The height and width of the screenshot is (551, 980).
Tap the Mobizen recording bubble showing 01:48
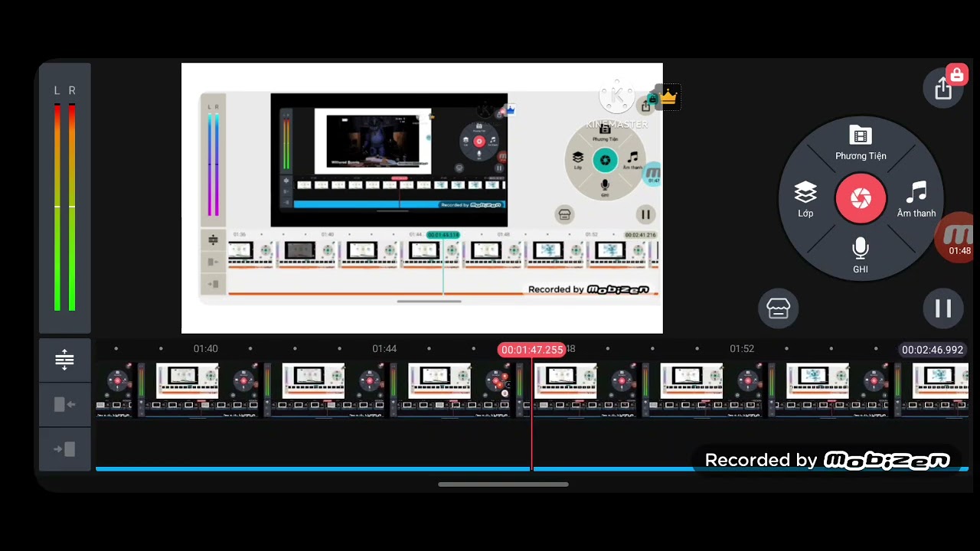[956, 239]
